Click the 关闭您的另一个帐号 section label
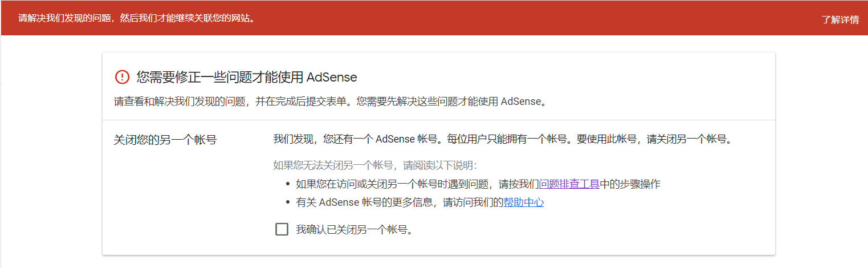The width and height of the screenshot is (868, 268). [x=165, y=140]
